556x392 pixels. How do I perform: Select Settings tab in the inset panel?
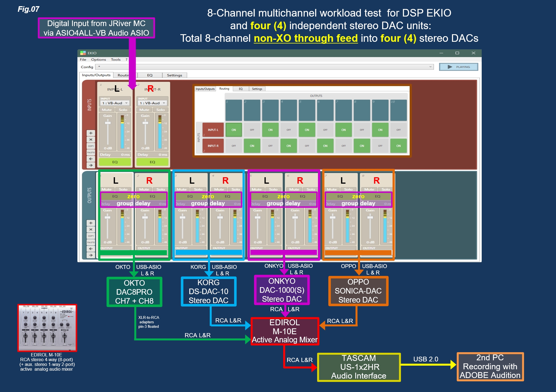tap(257, 89)
